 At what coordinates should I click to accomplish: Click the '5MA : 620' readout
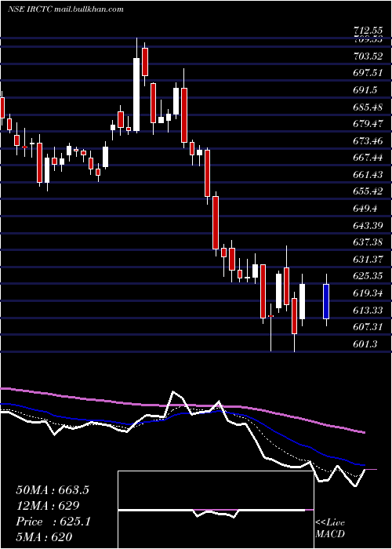[x=44, y=536]
